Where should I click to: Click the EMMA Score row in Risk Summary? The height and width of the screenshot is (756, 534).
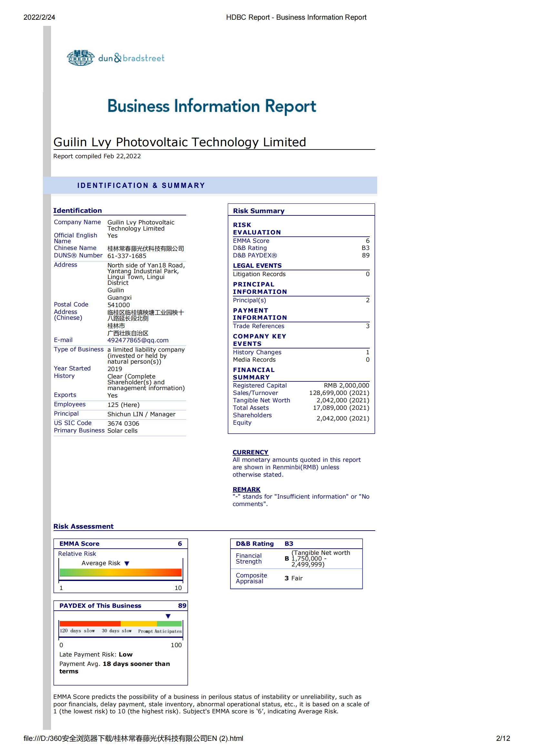click(x=301, y=241)
